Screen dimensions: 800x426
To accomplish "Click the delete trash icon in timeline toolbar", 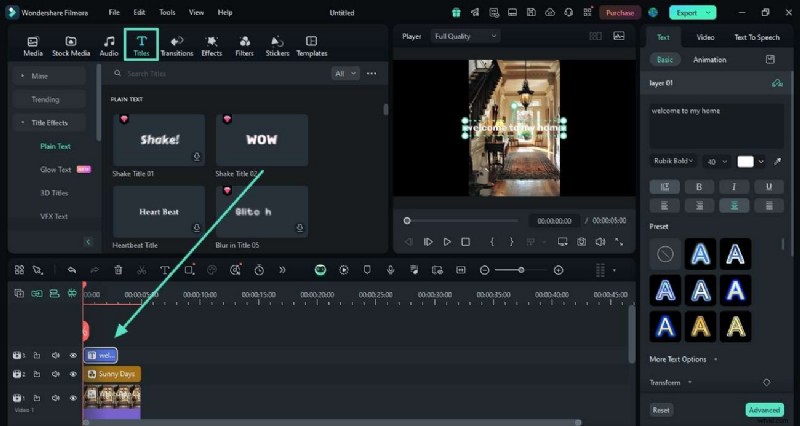I will [118, 270].
